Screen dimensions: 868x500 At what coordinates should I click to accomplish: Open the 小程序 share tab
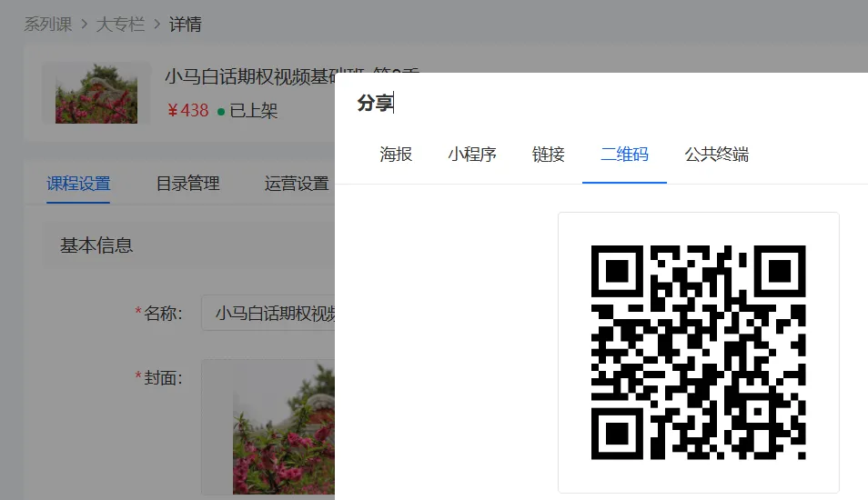[x=471, y=155]
